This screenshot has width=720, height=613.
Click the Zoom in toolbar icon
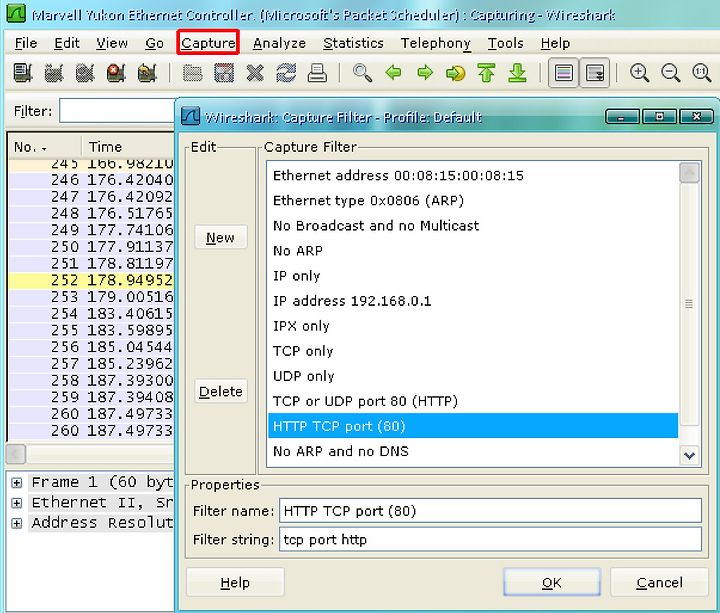pyautogui.click(x=639, y=73)
